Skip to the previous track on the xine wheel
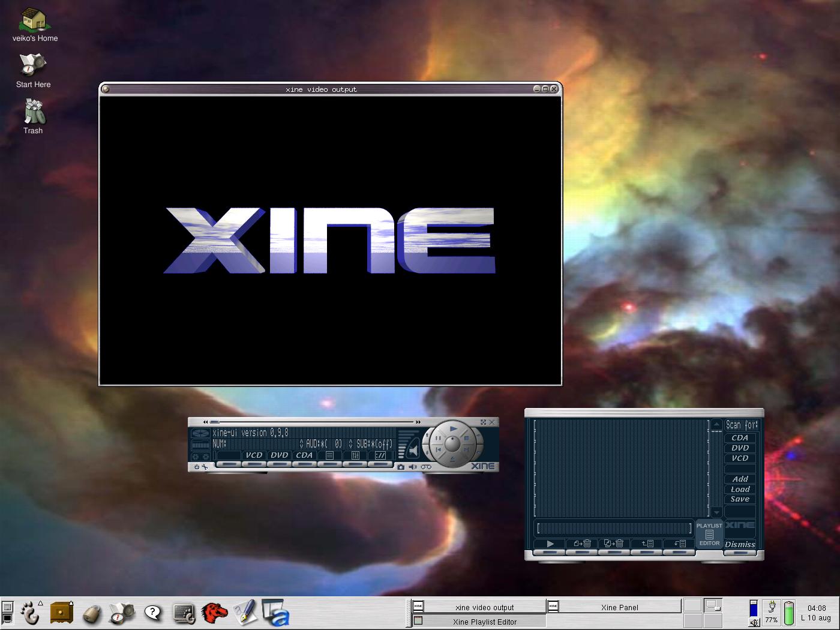Image resolution: width=840 pixels, height=630 pixels. tap(438, 449)
